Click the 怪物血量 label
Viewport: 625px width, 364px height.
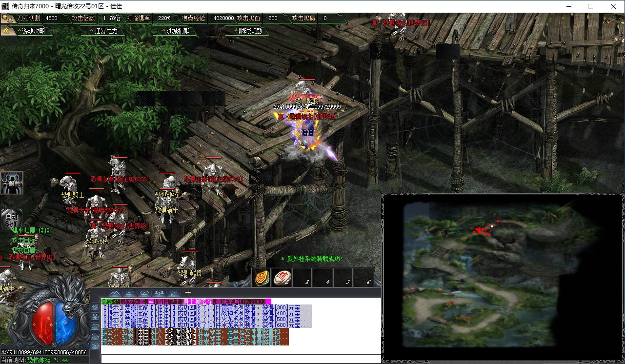tap(24, 250)
